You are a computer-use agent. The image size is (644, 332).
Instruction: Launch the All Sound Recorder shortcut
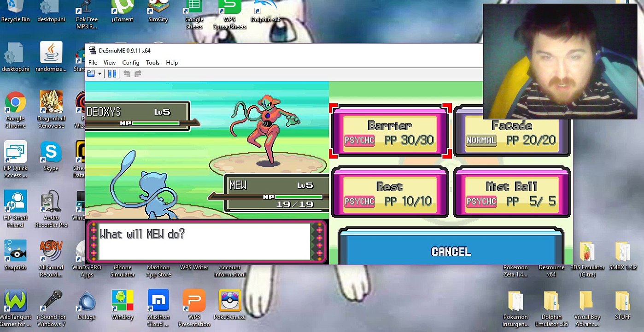coord(51,258)
